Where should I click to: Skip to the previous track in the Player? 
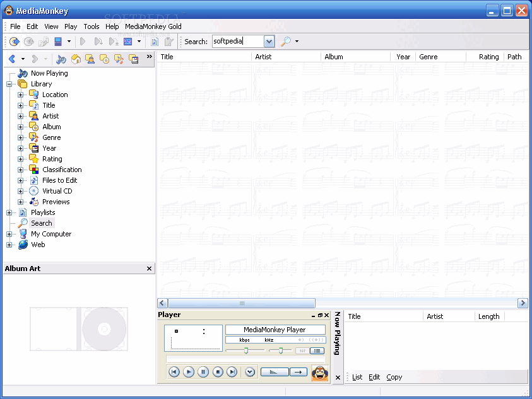(x=174, y=372)
